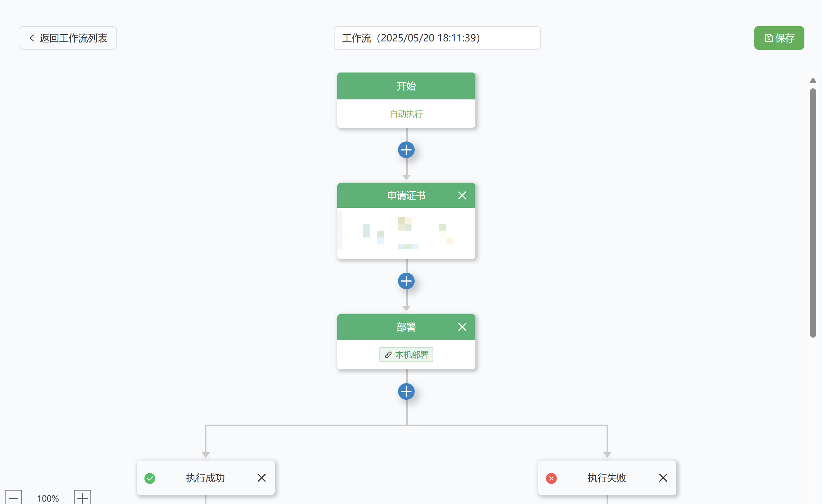The height and width of the screenshot is (504, 822).
Task: Open 自动执行 trigger settings
Action: click(x=406, y=114)
